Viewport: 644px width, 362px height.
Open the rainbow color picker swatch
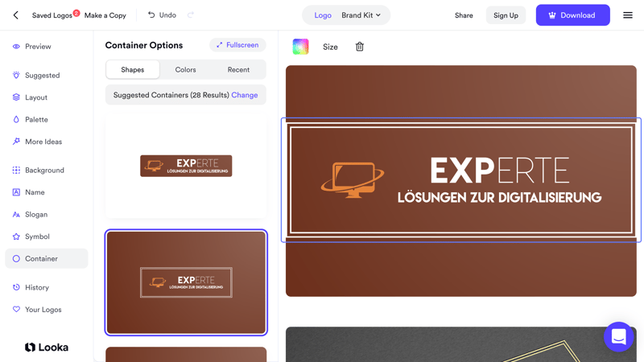pyautogui.click(x=300, y=47)
